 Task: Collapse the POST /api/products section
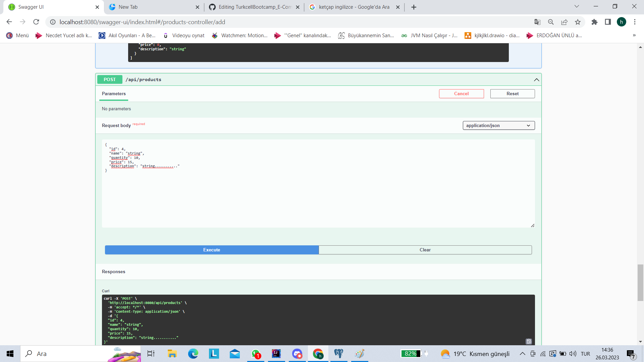click(x=537, y=80)
